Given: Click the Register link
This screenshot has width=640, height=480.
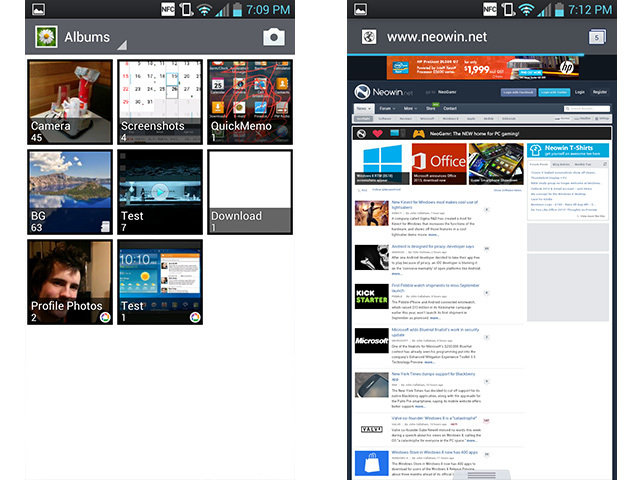Looking at the screenshot, I should 600,92.
